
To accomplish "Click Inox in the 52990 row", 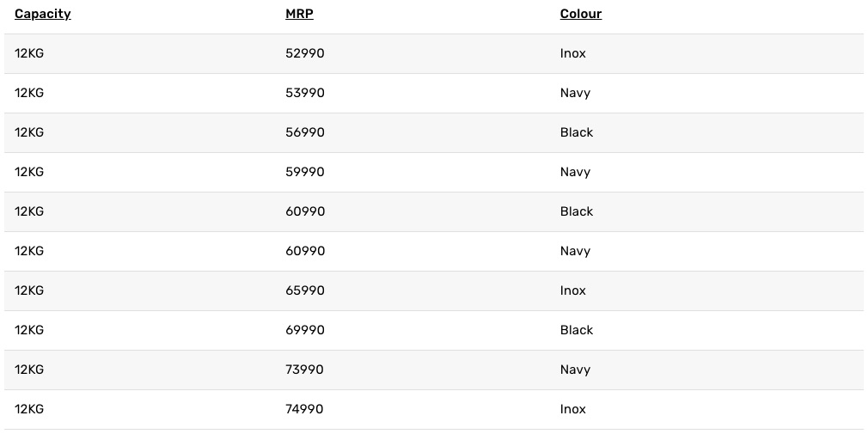I will (x=573, y=53).
